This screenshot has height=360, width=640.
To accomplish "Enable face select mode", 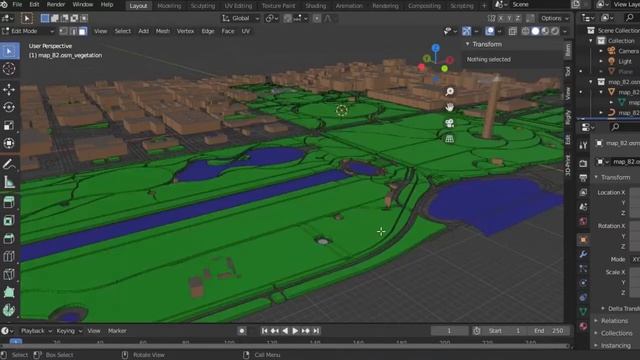I will [82, 31].
